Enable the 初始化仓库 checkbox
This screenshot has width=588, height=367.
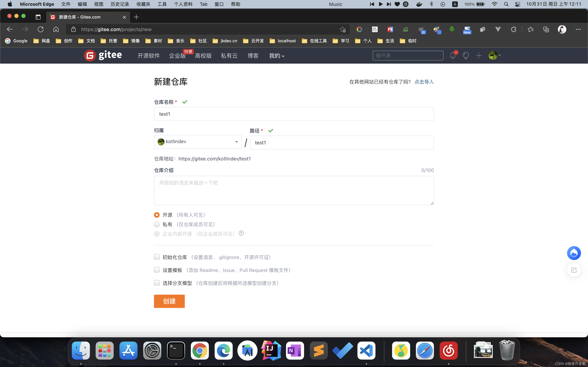pos(157,257)
